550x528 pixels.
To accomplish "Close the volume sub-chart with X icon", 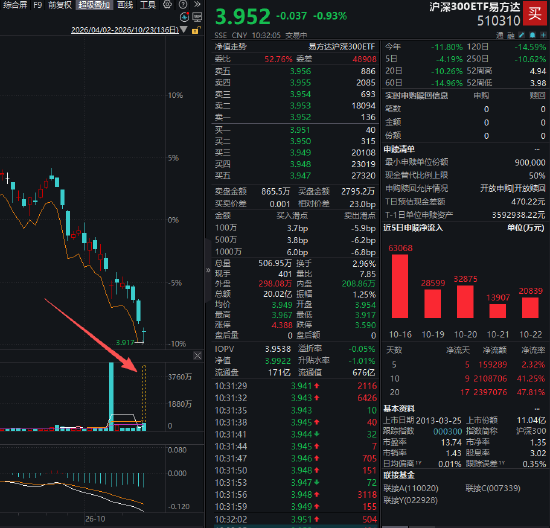I will click(x=197, y=356).
